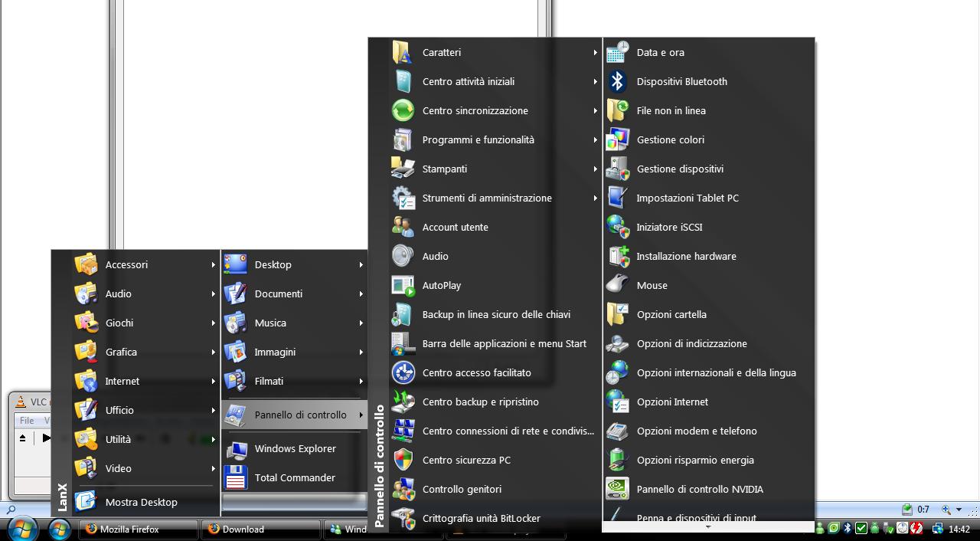This screenshot has width=980, height=541.
Task: Click the mouse icon in control panel list
Action: (617, 285)
